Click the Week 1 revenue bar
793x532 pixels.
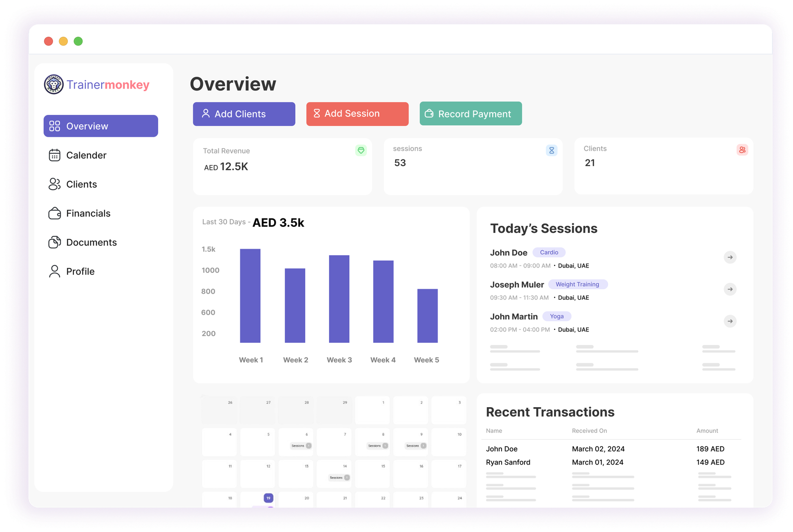point(250,296)
